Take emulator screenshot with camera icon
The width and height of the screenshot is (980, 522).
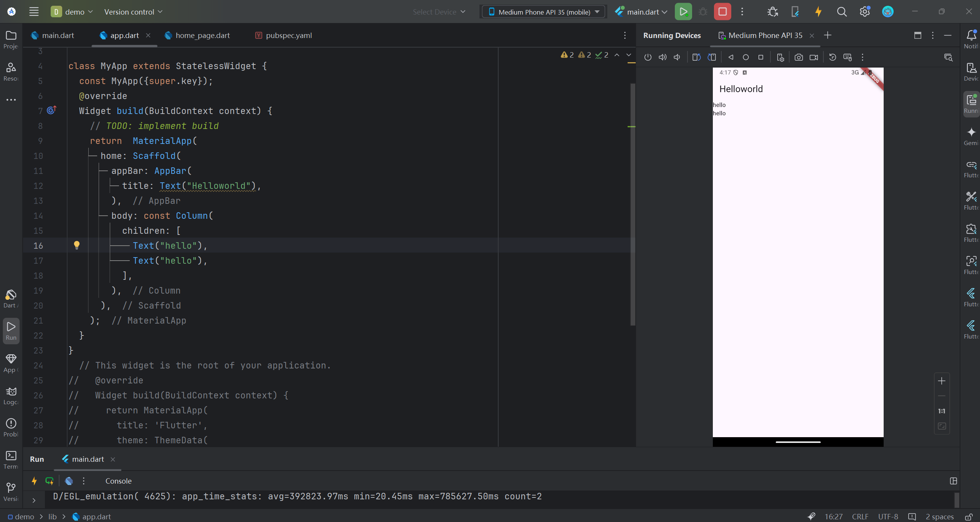click(798, 57)
